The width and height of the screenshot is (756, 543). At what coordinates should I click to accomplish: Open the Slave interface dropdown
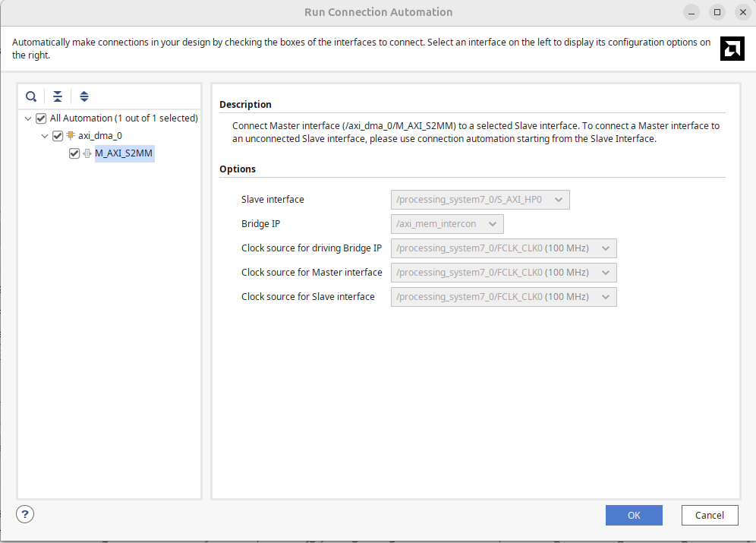[480, 200]
